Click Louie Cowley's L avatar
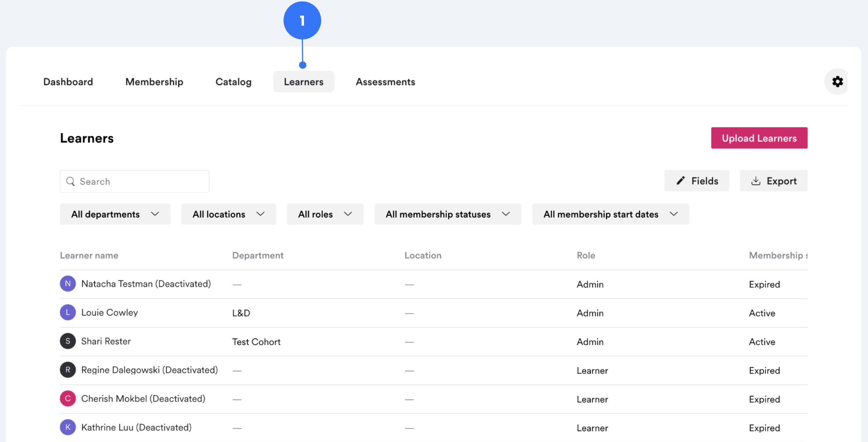The height and width of the screenshot is (442, 868). pyautogui.click(x=68, y=313)
